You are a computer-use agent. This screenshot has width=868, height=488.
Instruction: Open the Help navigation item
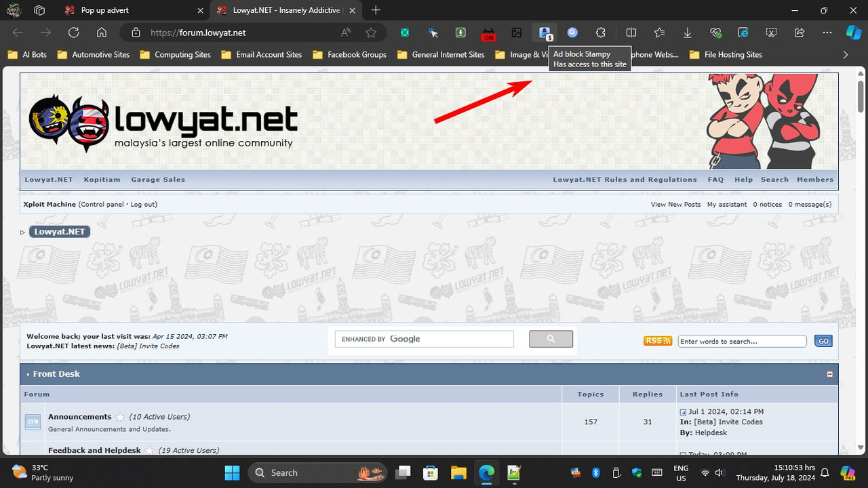click(743, 180)
